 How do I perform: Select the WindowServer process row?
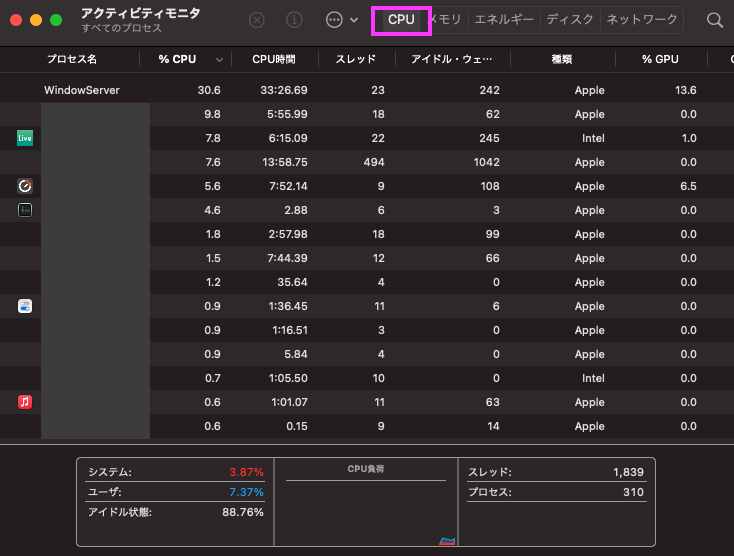click(x=367, y=90)
